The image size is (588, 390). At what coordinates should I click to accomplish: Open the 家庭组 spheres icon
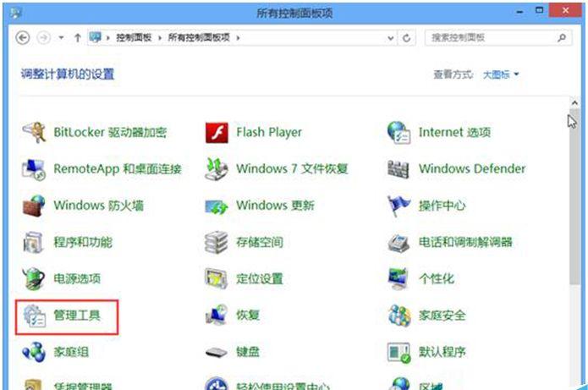coord(34,352)
